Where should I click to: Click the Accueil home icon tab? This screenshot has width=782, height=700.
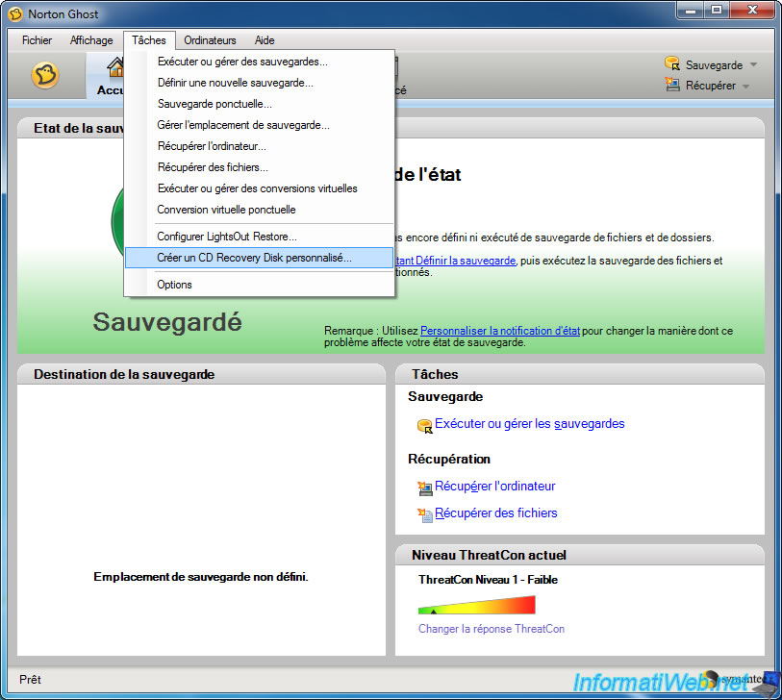pos(115,67)
